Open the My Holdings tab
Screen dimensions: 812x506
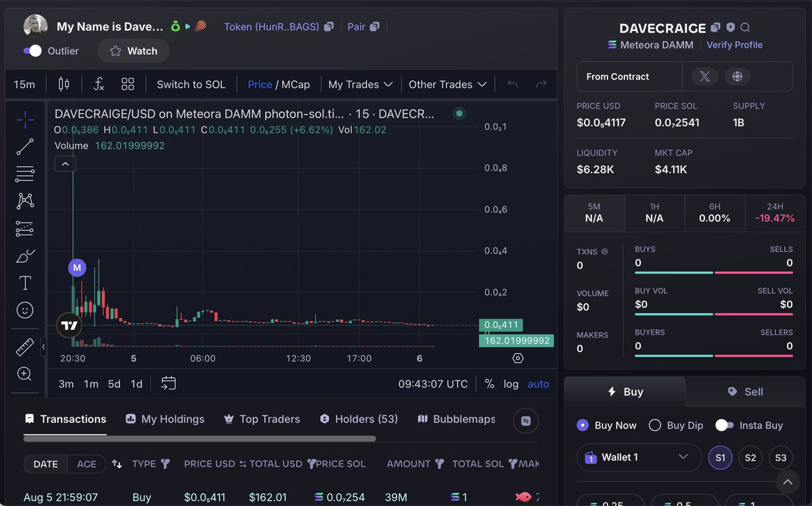(164, 419)
